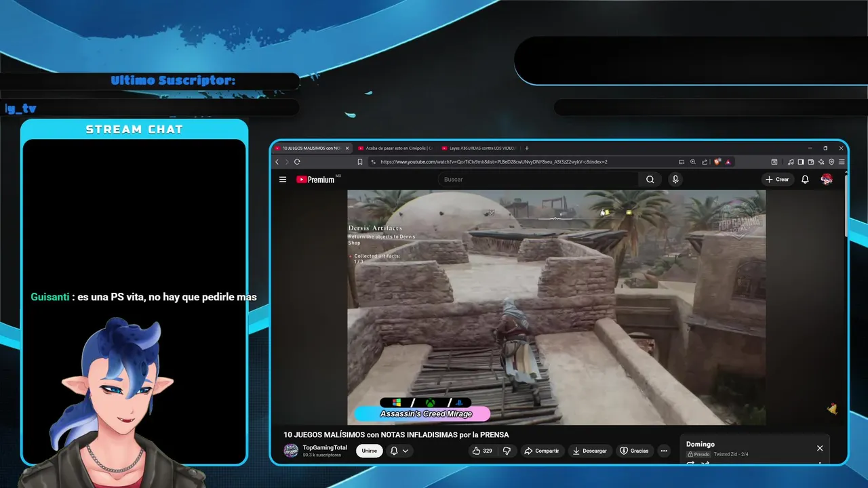Dislike the video with thumbs-down

pos(506,451)
